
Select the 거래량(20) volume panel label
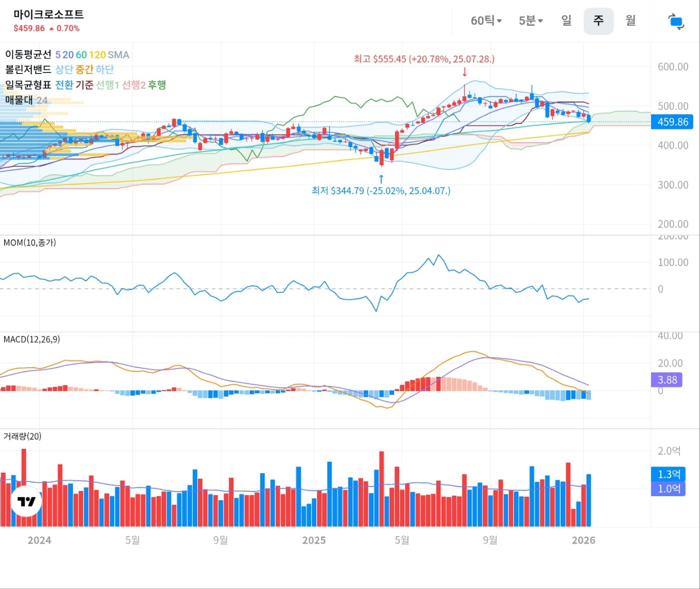tap(22, 437)
